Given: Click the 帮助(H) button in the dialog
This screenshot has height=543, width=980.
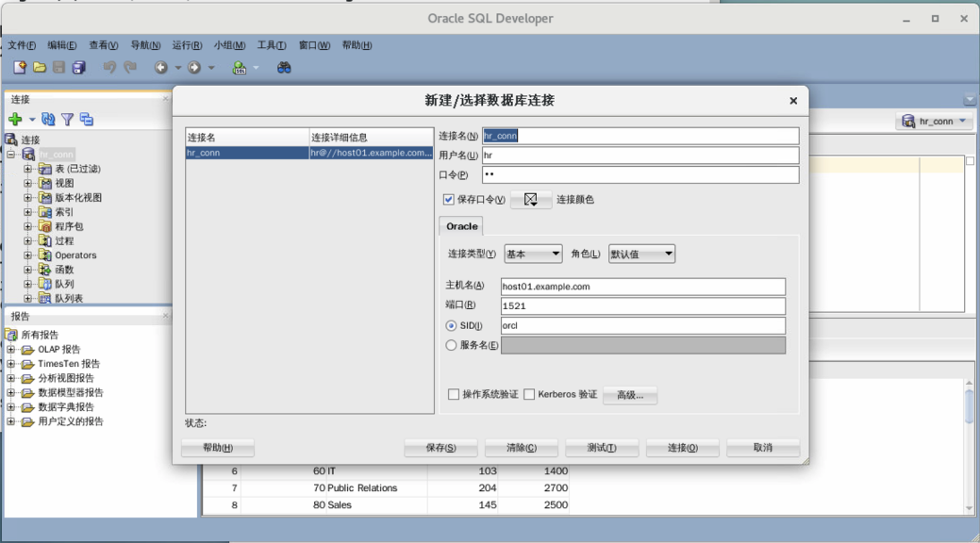Looking at the screenshot, I should (218, 448).
